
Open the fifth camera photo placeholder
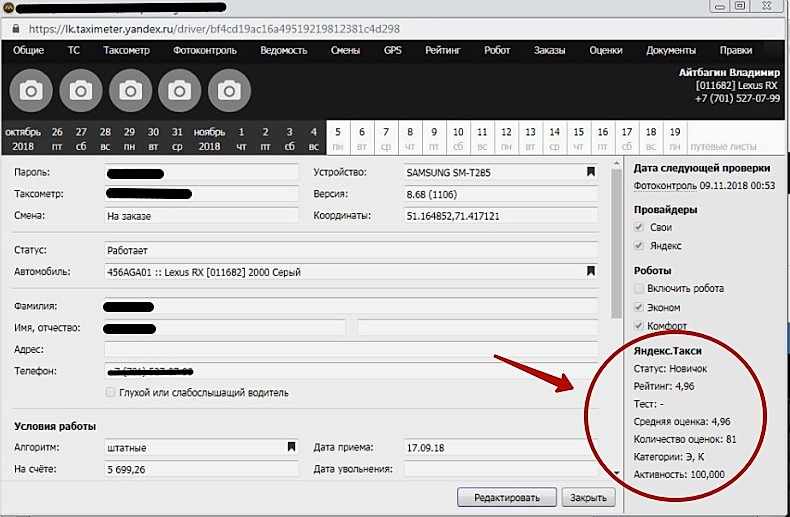click(x=229, y=91)
